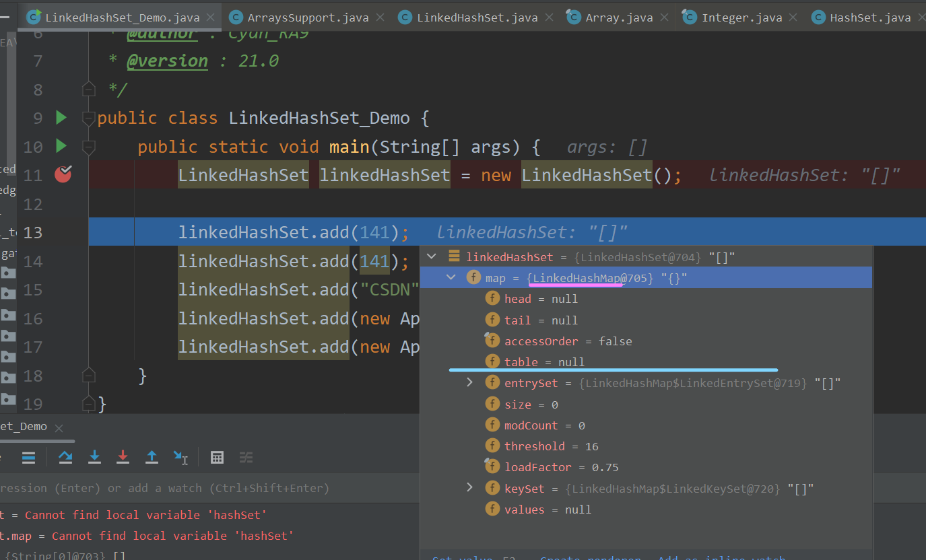926x560 pixels.
Task: Collapse the map LinkedHashMap node
Action: tap(451, 278)
